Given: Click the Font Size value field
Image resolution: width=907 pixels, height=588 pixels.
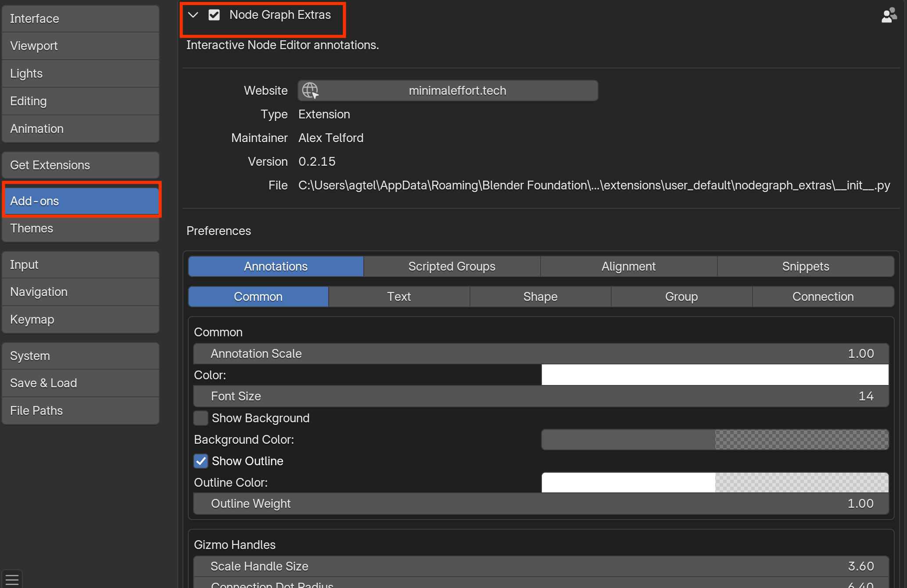Looking at the screenshot, I should [541, 396].
